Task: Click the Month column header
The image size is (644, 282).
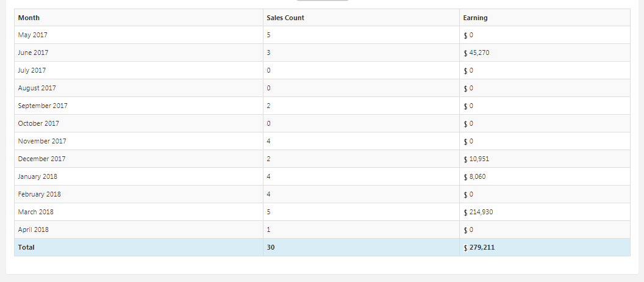Action: (x=29, y=18)
